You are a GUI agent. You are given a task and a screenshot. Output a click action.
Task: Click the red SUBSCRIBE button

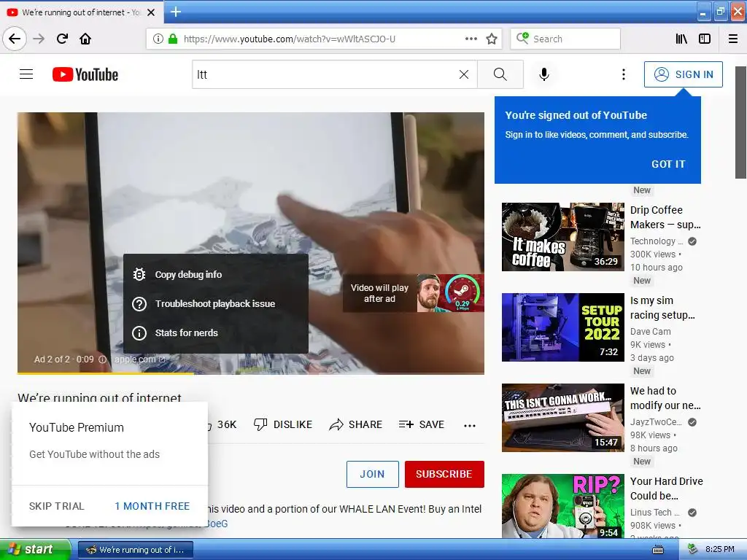(444, 474)
